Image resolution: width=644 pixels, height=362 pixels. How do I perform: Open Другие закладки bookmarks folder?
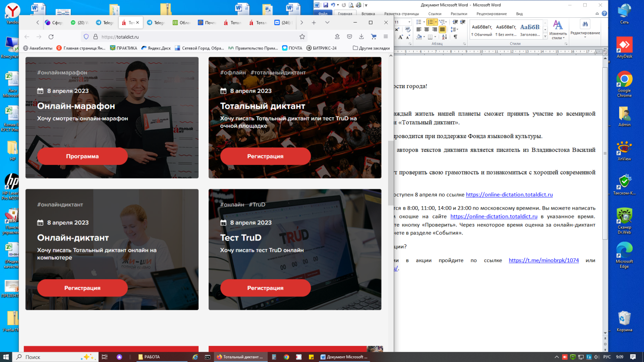pos(371,48)
